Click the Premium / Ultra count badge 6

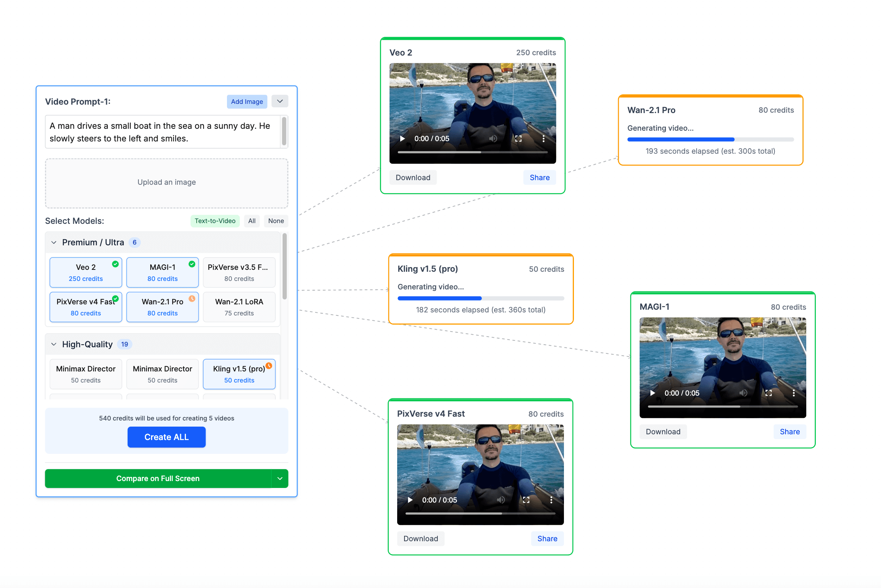tap(135, 242)
